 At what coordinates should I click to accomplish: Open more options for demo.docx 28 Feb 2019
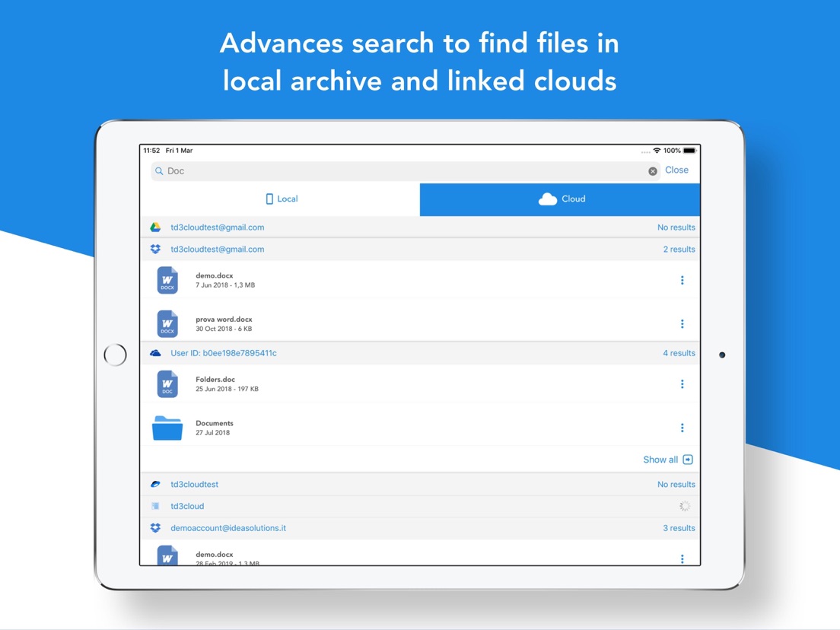coord(682,558)
